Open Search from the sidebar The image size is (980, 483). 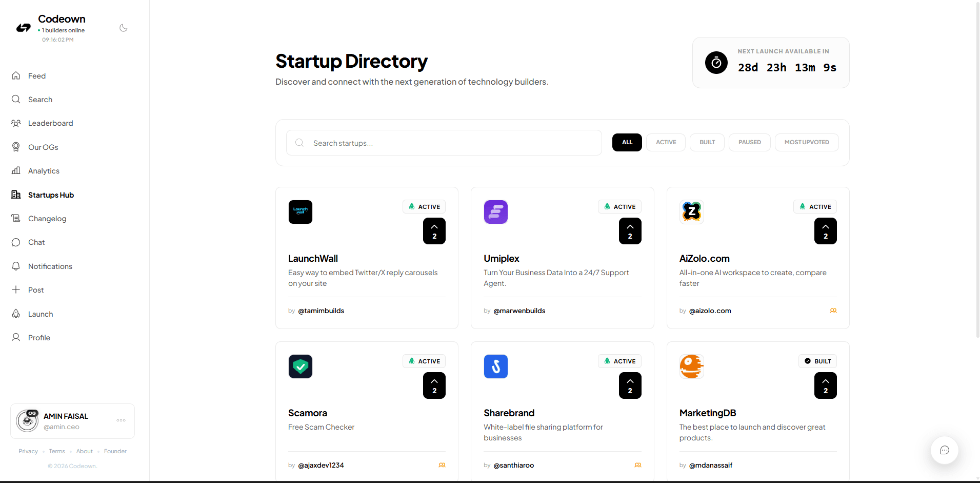tap(16, 99)
